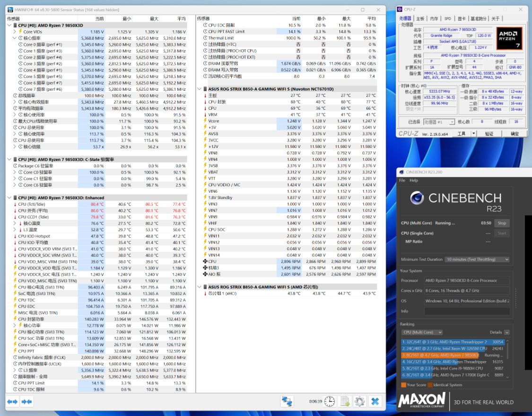Click the blue X close-sensors icon in HWiNFO toolbar

[375, 402]
